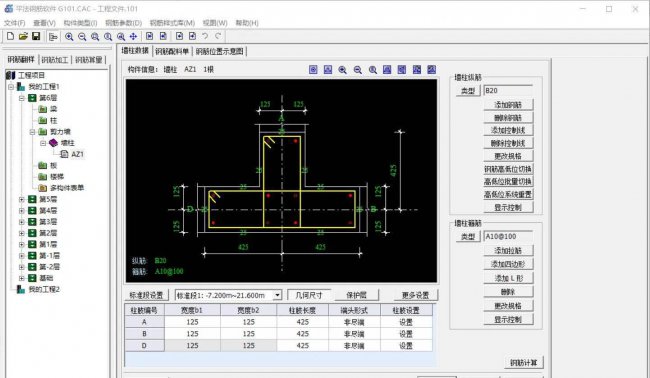Expand the 第-1层 tree node

point(22,256)
